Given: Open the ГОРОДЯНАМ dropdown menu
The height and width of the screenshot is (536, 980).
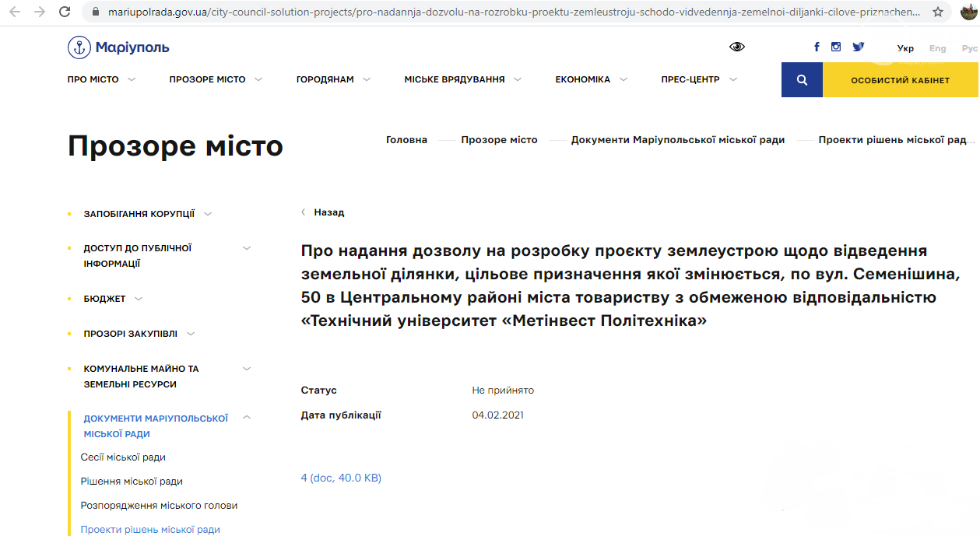Looking at the screenshot, I should pos(333,79).
